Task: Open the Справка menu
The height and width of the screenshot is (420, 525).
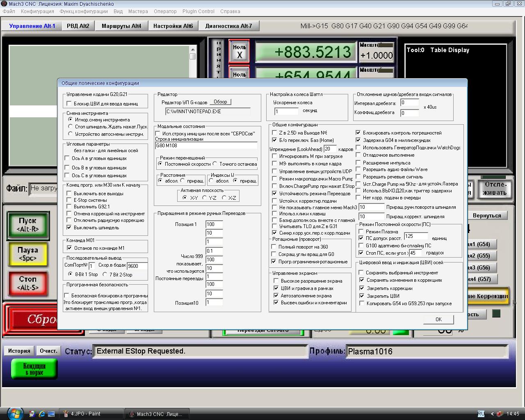Action: 230,11
